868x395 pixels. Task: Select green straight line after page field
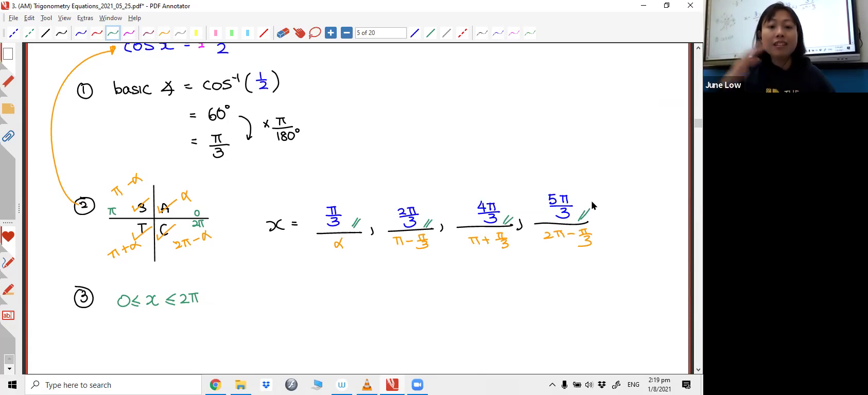coord(430,33)
